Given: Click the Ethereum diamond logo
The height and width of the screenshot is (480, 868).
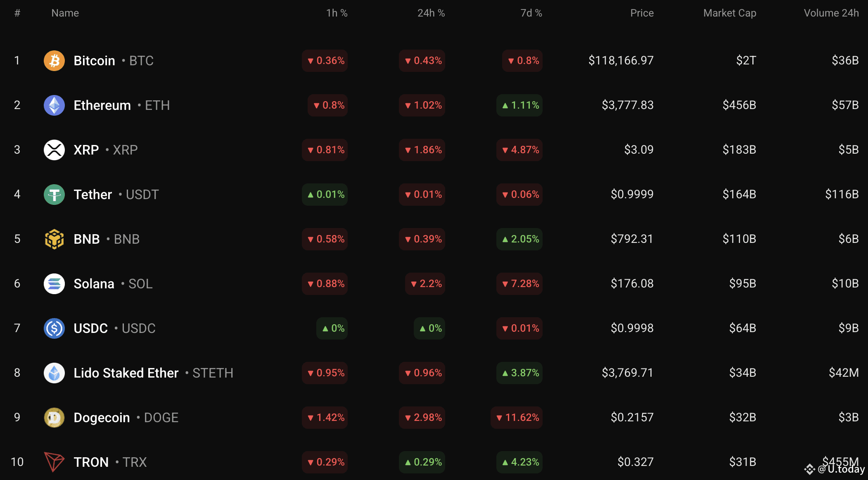Looking at the screenshot, I should (54, 105).
